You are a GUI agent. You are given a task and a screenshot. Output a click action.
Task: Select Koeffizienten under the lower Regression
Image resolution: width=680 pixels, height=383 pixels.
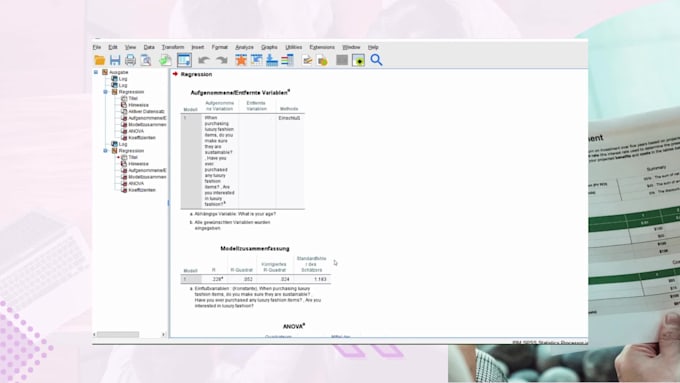pyautogui.click(x=142, y=190)
